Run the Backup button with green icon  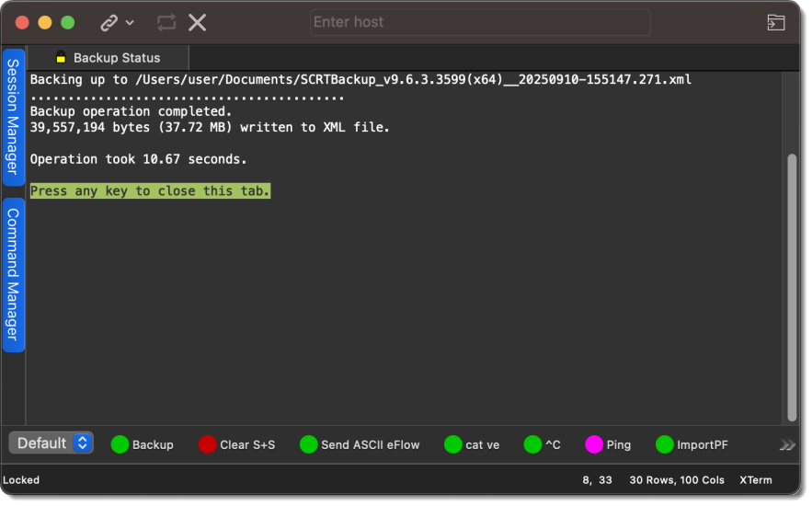click(x=143, y=444)
